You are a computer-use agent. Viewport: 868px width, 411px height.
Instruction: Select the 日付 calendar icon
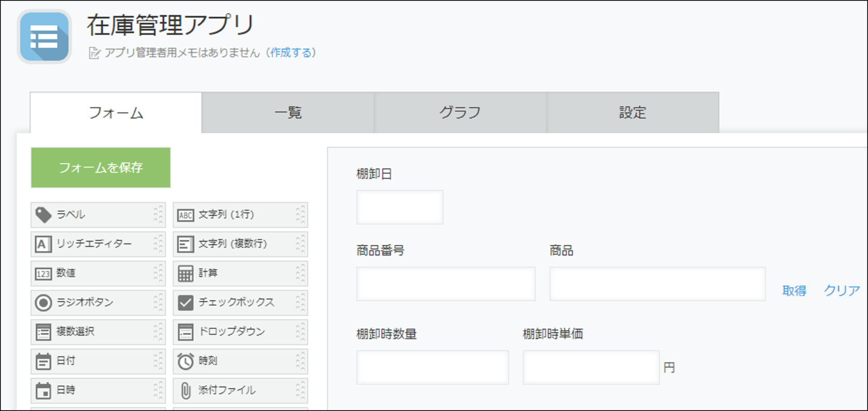coord(43,361)
